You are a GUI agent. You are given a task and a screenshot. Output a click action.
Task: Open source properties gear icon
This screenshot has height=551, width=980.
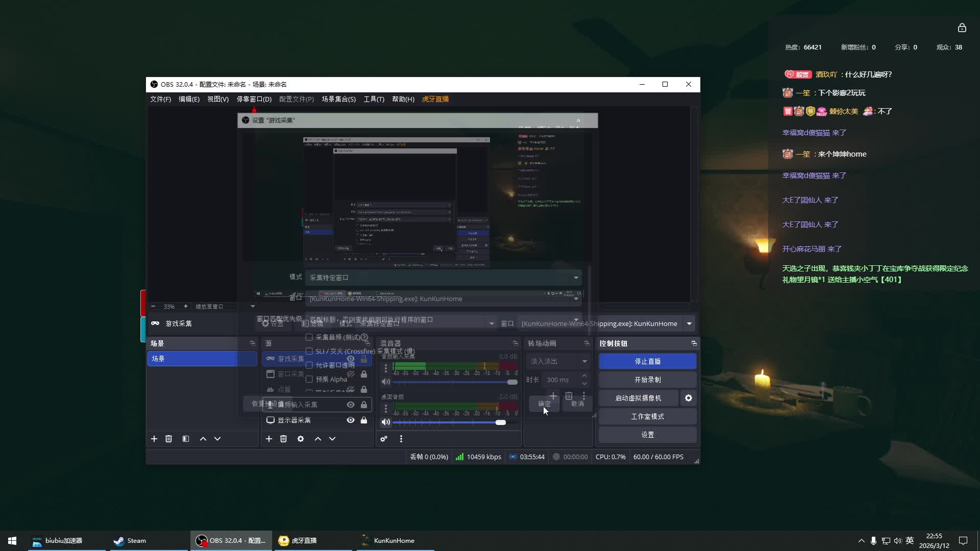point(301,439)
